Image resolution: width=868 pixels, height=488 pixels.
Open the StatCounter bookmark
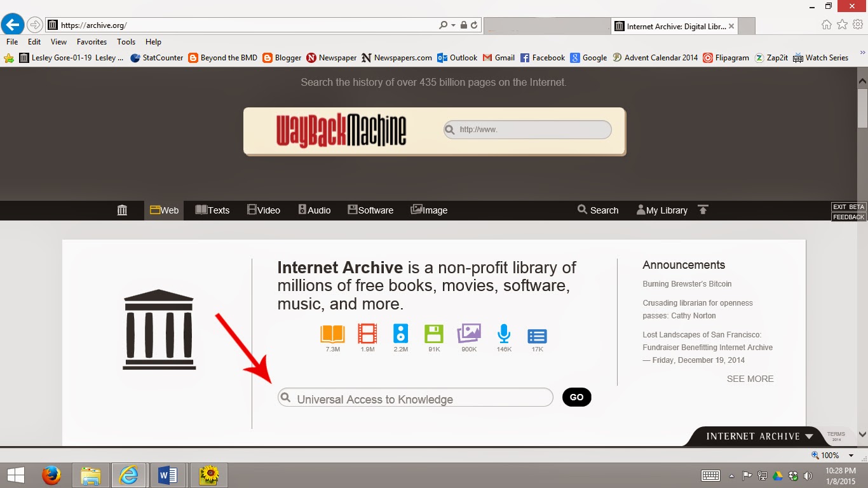(x=157, y=58)
